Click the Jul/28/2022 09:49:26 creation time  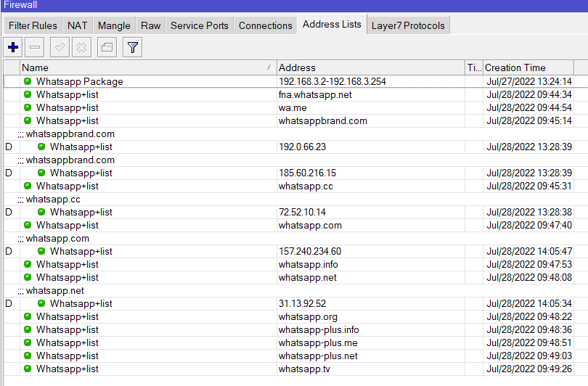pos(529,369)
